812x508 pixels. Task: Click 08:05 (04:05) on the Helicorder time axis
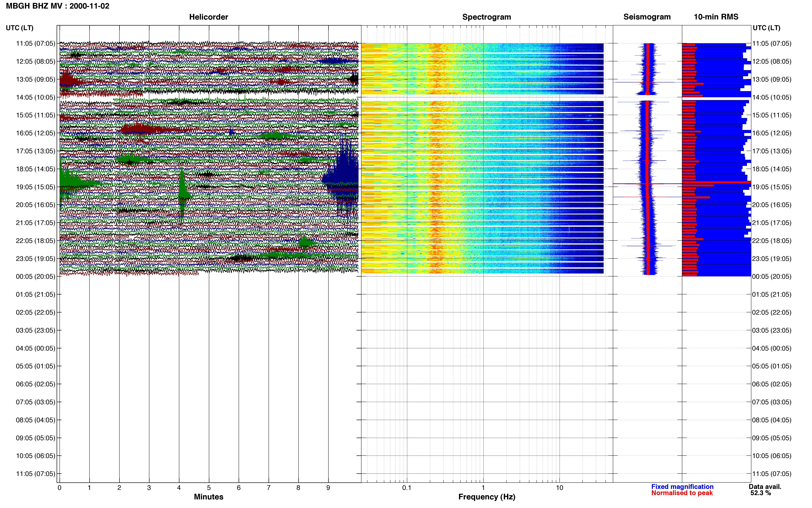point(36,420)
